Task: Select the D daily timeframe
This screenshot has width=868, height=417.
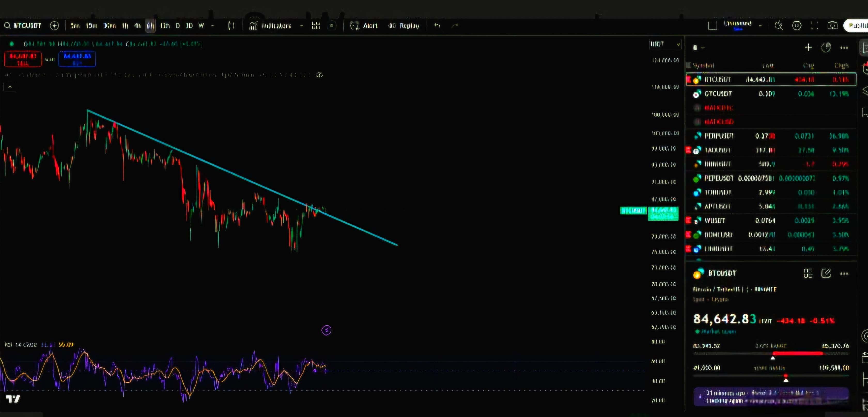Action: [177, 26]
